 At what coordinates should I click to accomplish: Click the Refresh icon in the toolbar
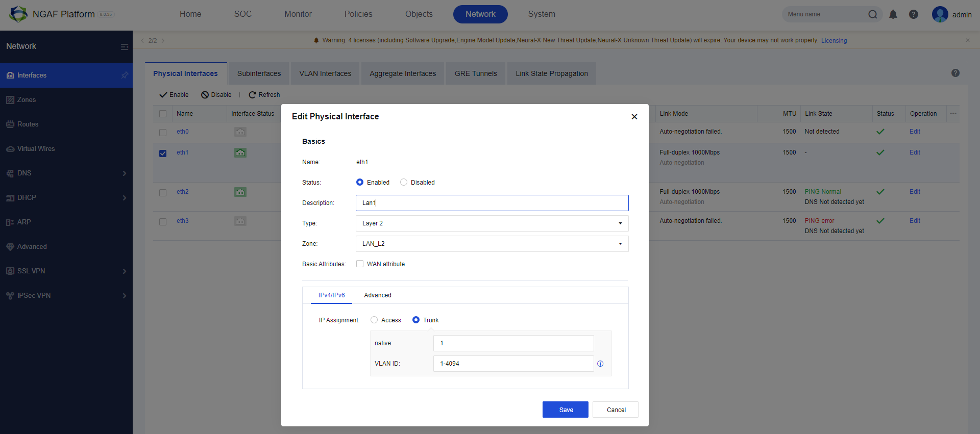click(x=252, y=95)
